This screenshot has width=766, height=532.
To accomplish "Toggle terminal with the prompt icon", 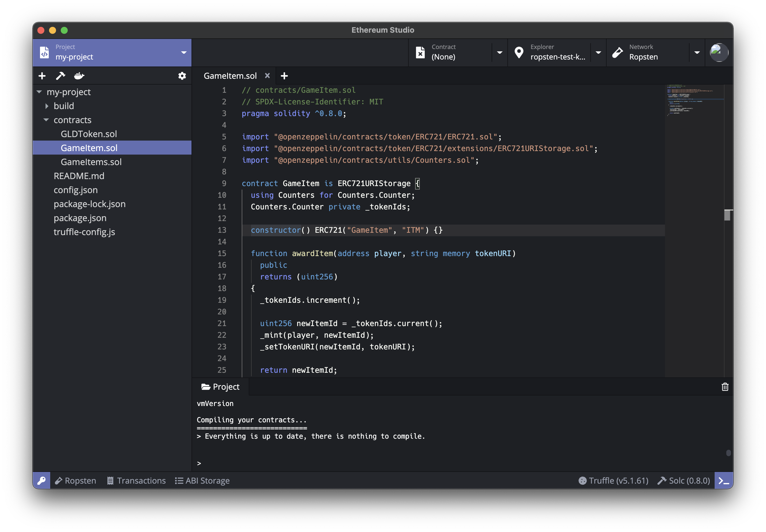I will [723, 480].
